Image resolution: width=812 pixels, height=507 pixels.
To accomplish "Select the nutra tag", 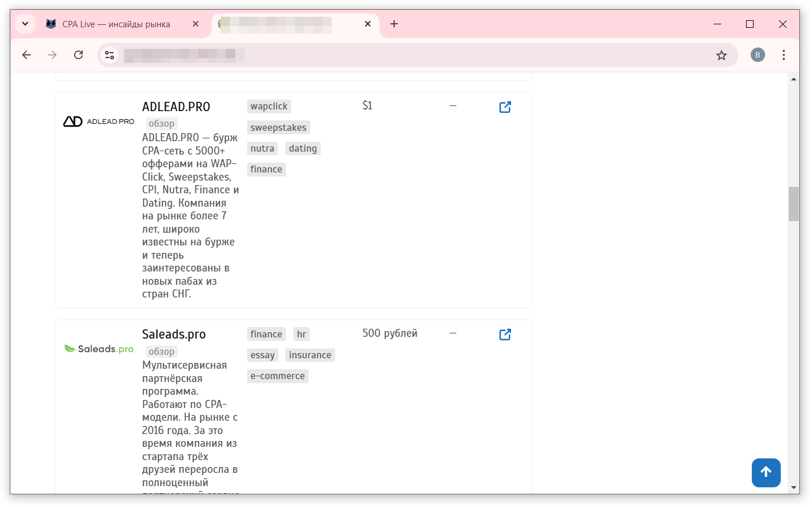I will pos(262,148).
